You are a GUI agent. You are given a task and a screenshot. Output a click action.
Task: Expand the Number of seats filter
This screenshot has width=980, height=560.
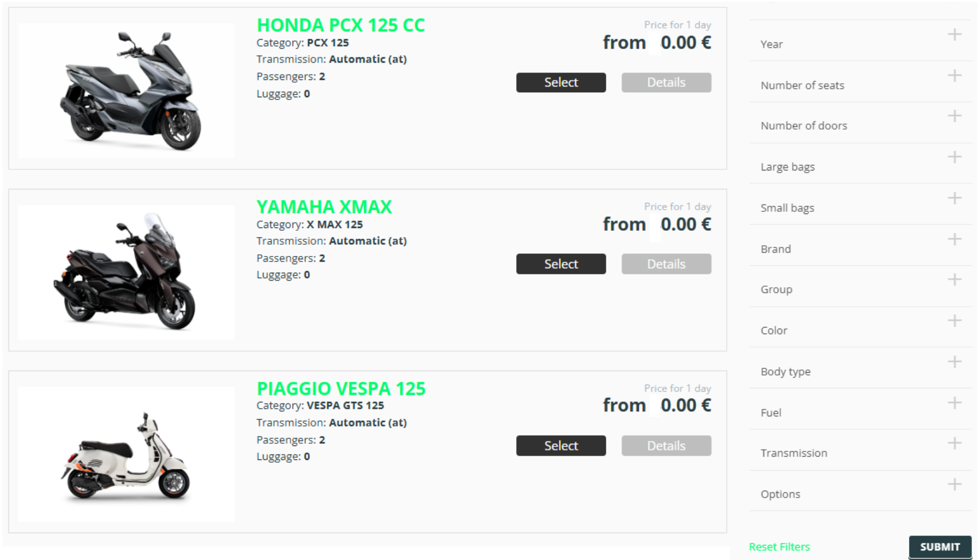[954, 76]
